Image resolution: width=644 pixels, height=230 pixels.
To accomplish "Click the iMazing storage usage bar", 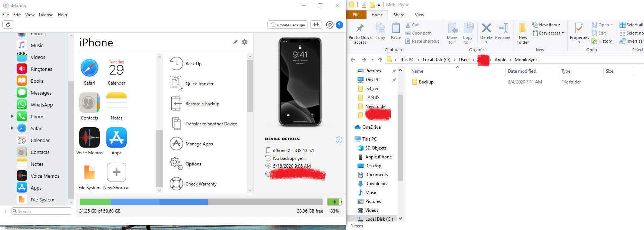I will pos(201,202).
